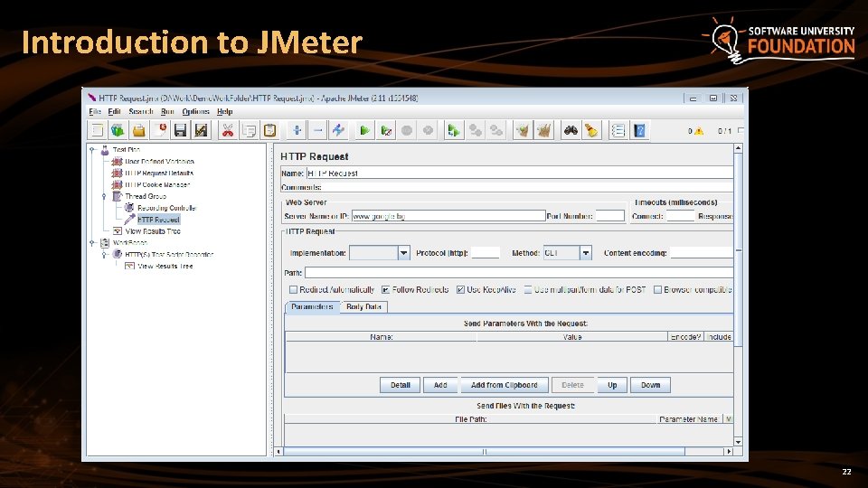868x488 pixels.
Task: Open the Search menu
Action: point(141,112)
